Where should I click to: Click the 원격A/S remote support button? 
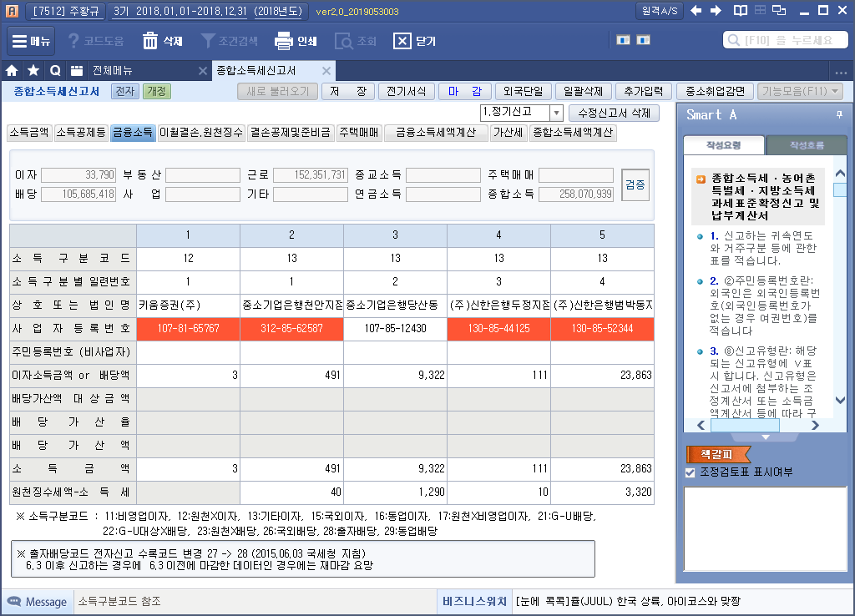[x=660, y=11]
